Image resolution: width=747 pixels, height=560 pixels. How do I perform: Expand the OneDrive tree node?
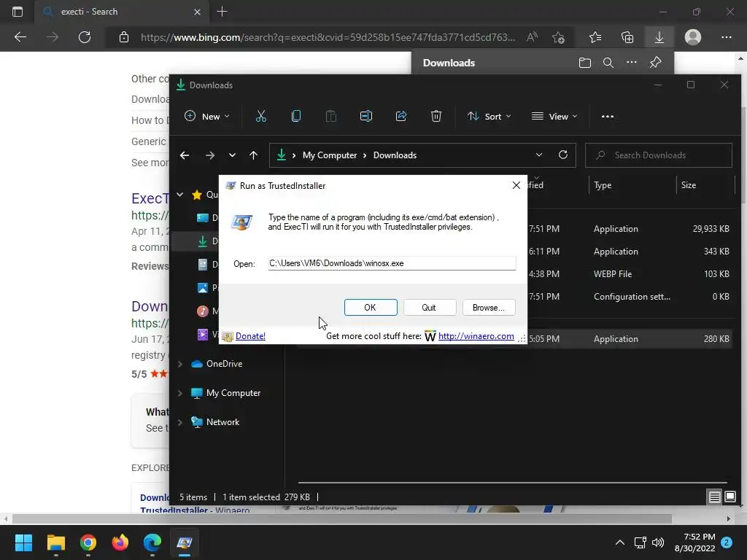[180, 364]
